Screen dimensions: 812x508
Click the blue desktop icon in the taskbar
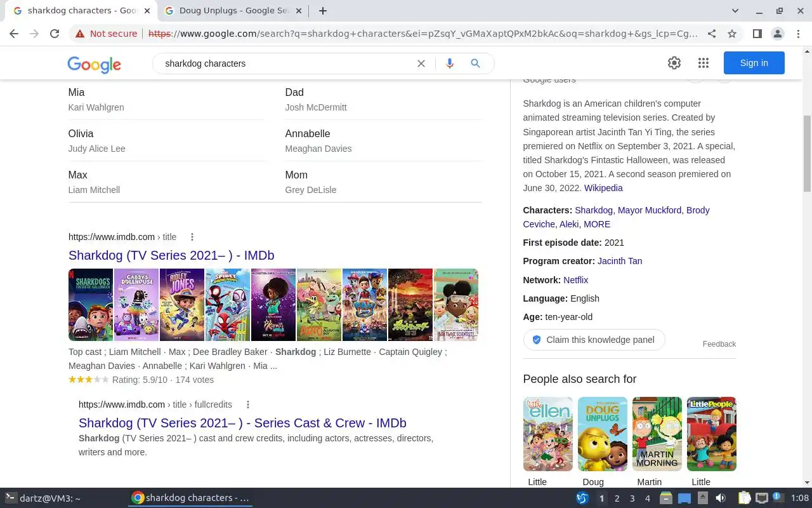684,498
